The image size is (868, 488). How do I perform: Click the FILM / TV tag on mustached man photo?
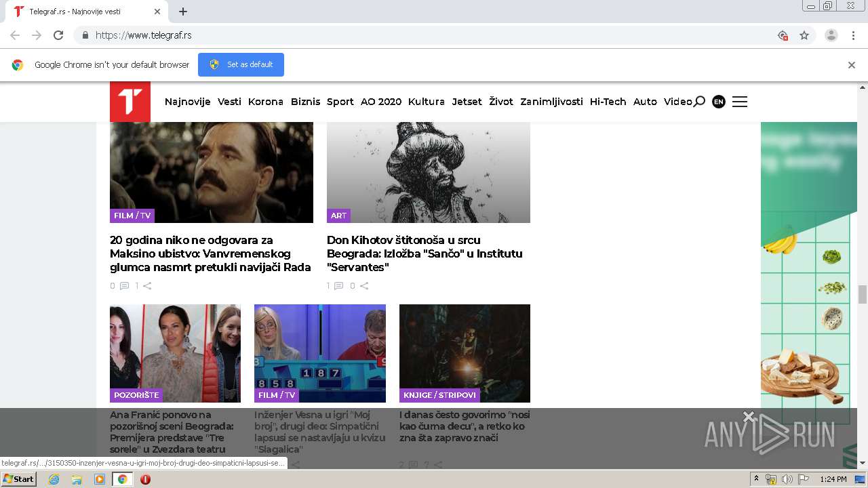pyautogui.click(x=132, y=216)
